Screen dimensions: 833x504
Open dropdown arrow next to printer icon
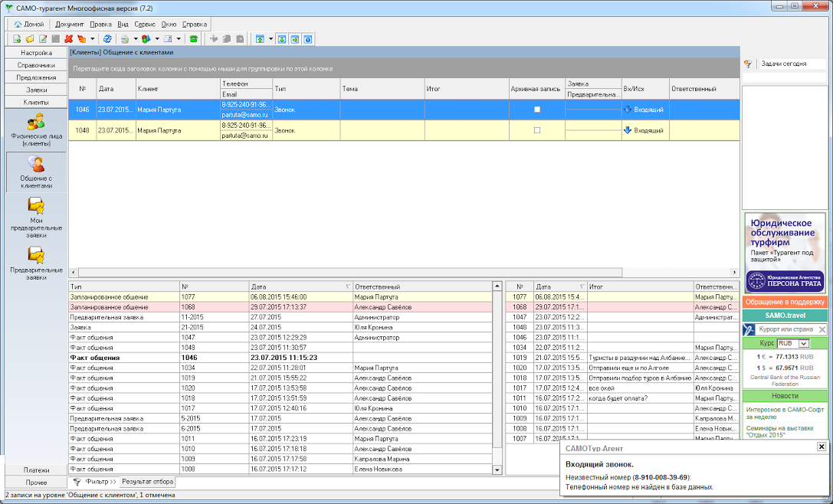tap(136, 39)
